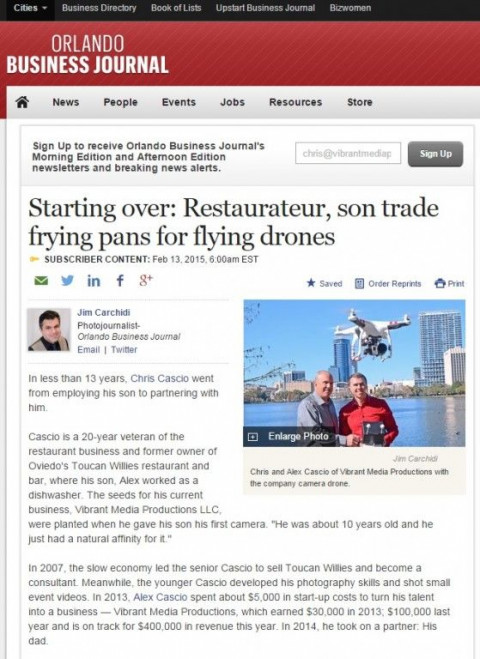Focus the newsletter email input field

[348, 153]
